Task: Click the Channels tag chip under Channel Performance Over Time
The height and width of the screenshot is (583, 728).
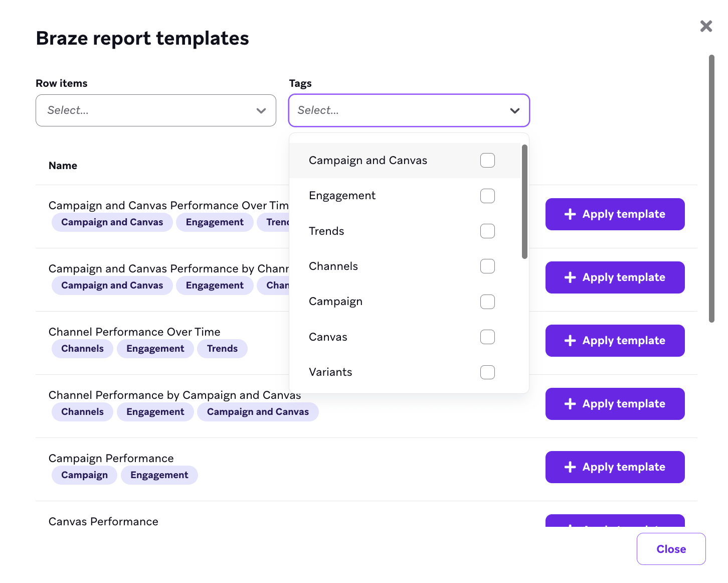Action: pyautogui.click(x=82, y=349)
